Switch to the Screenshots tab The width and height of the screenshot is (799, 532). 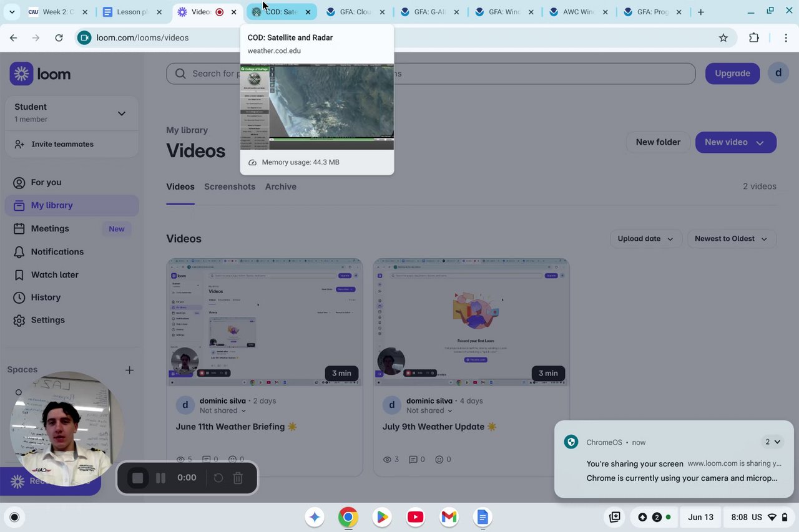click(x=230, y=186)
